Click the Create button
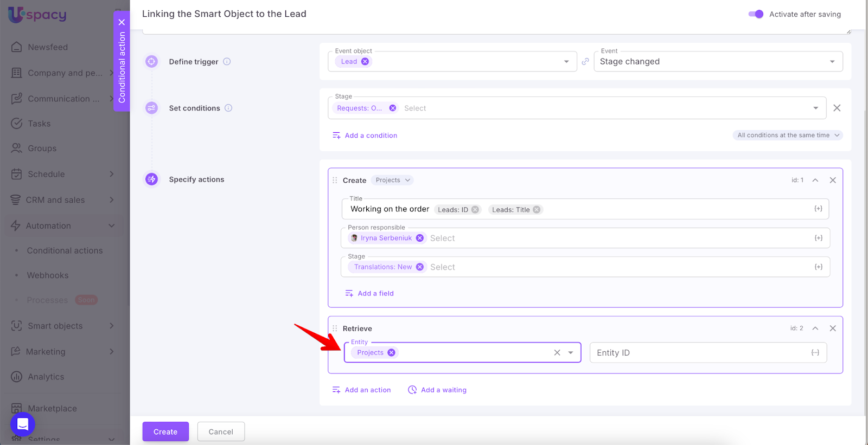This screenshot has height=445, width=868. (165, 431)
